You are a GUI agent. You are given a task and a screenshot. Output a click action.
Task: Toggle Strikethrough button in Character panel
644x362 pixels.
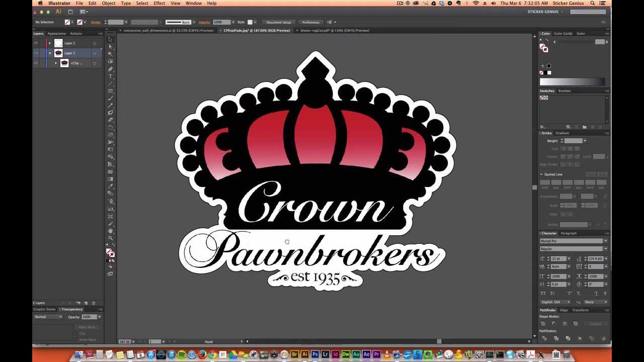pyautogui.click(x=605, y=293)
